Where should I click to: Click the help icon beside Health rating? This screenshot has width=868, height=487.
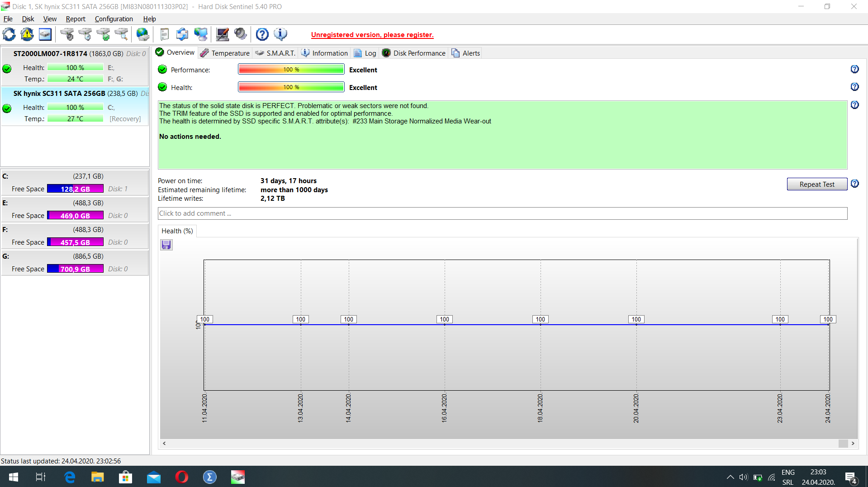(x=854, y=87)
